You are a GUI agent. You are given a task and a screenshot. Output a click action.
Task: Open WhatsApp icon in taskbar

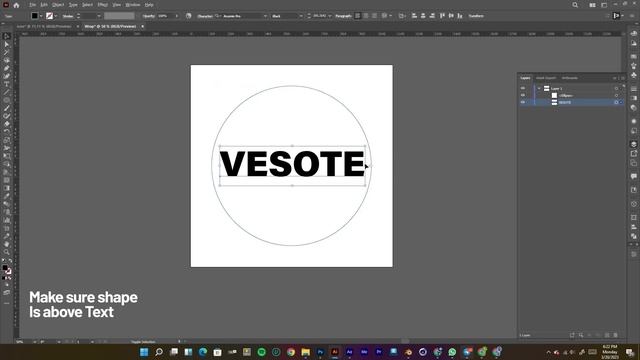click(452, 352)
